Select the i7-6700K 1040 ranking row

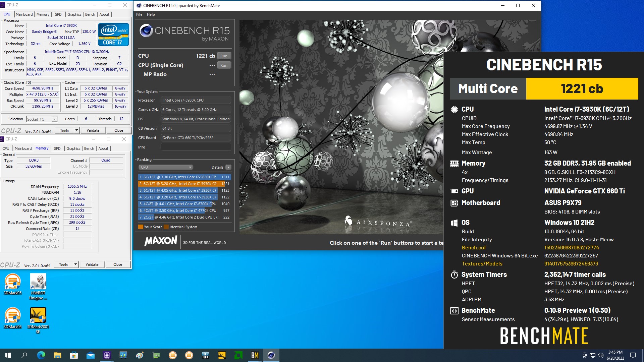[184, 204]
